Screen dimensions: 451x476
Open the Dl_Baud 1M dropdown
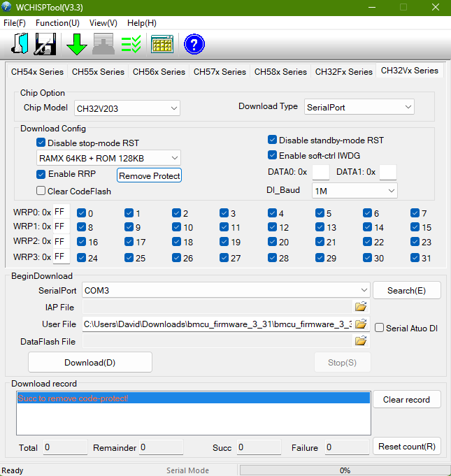pos(355,191)
